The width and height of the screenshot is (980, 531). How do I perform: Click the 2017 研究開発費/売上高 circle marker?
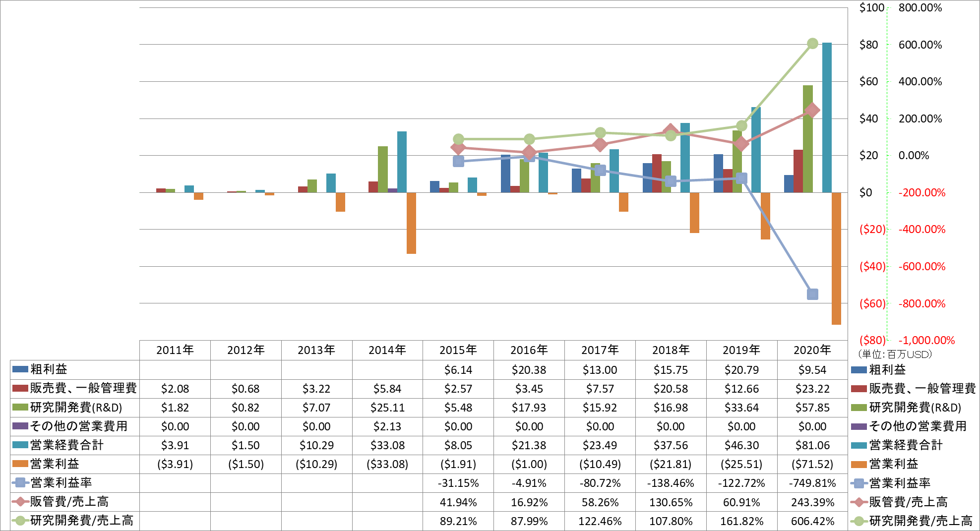(600, 133)
